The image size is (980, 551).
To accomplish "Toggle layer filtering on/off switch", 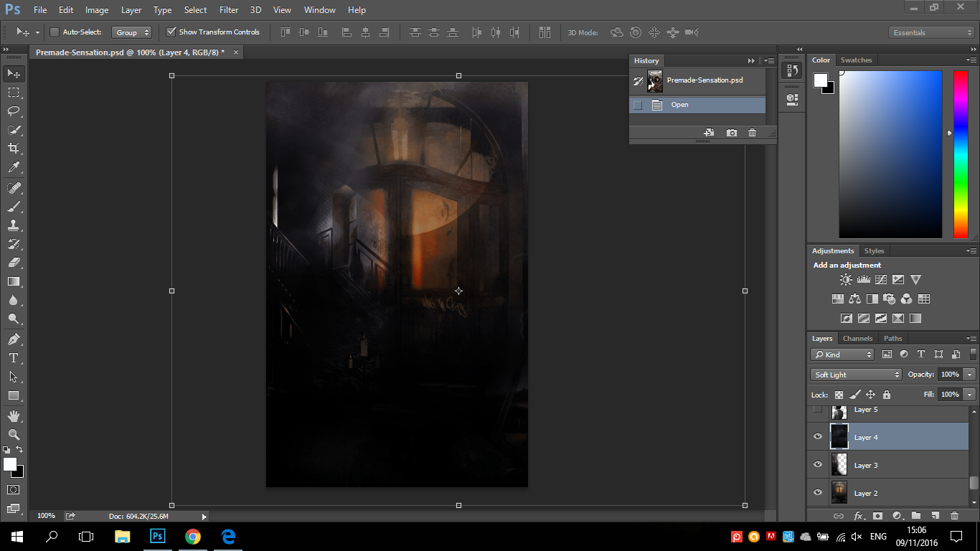I will [x=973, y=354].
